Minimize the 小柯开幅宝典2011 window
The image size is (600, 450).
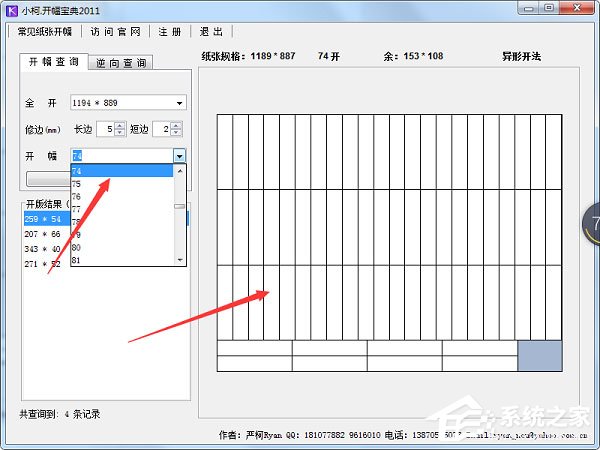529,8
